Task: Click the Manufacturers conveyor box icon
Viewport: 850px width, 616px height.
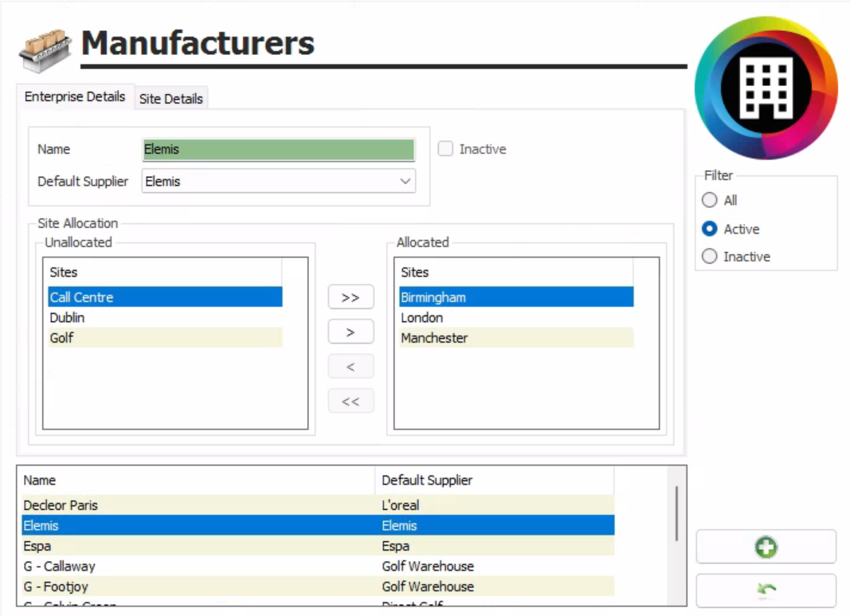Action: 45,50
